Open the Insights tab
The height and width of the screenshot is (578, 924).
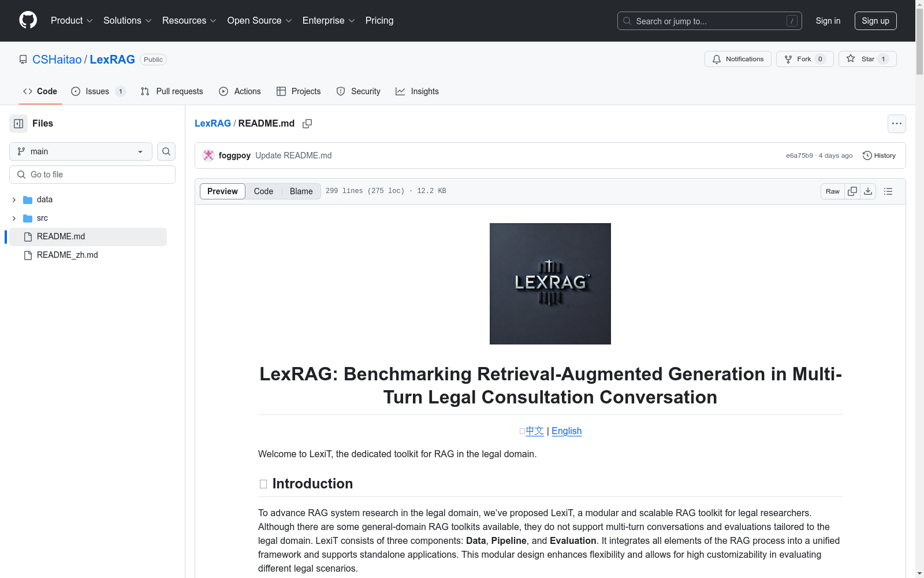click(418, 91)
